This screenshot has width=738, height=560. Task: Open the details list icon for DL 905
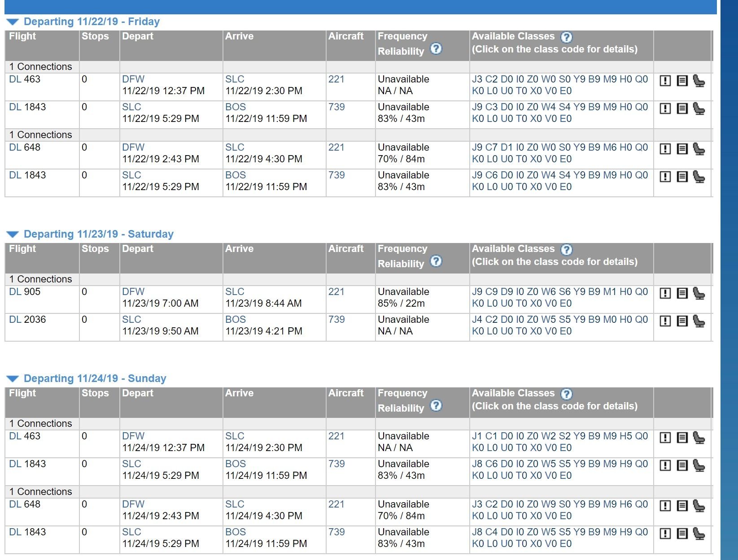682,294
